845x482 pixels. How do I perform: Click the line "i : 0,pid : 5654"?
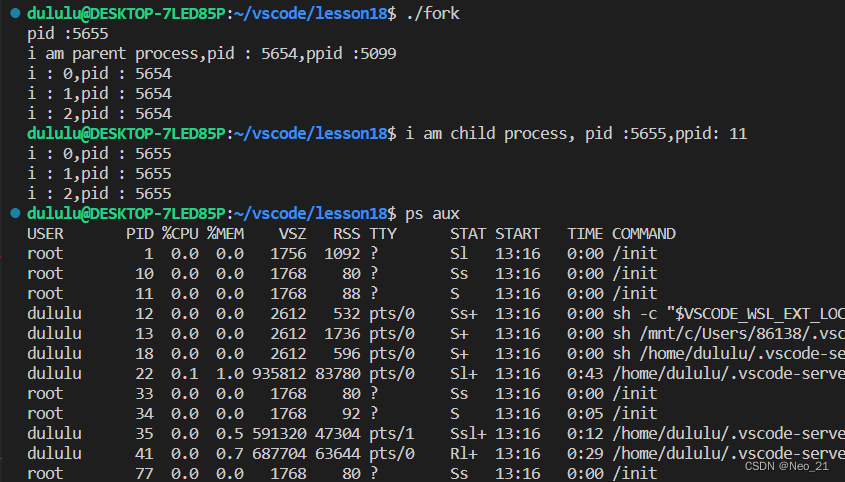[x=99, y=74]
